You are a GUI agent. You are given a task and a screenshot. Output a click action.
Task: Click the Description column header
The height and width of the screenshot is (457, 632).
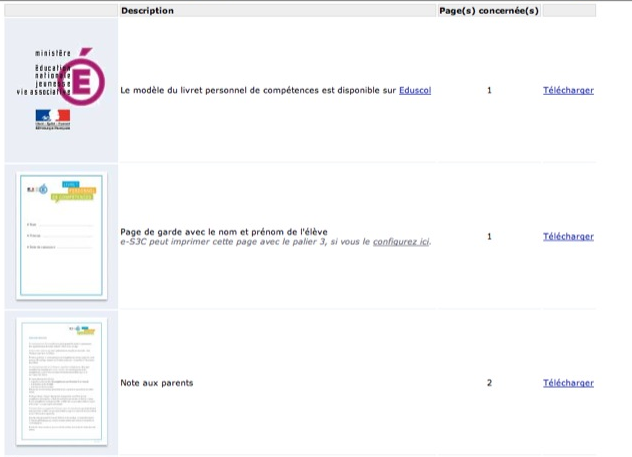(x=147, y=11)
